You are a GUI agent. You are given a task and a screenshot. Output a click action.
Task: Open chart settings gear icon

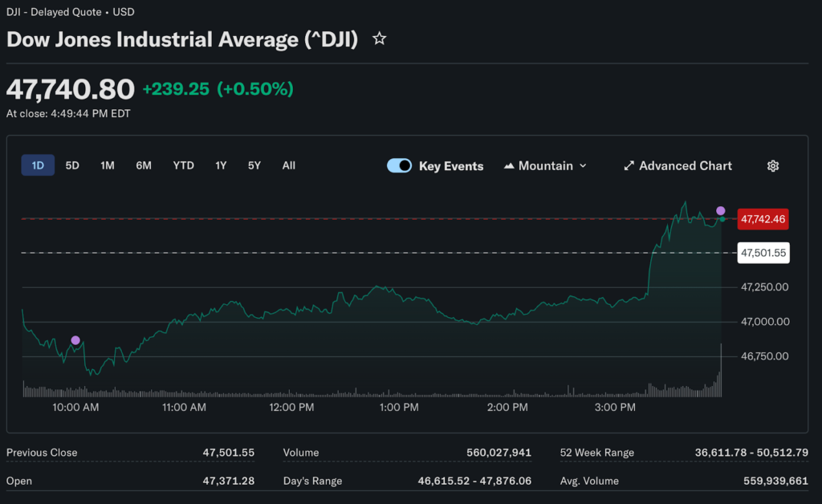point(773,166)
